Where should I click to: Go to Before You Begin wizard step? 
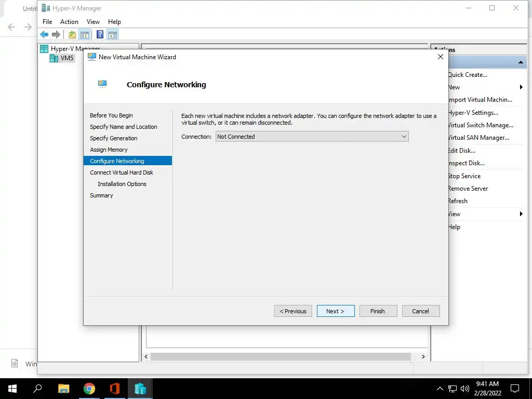coord(111,115)
